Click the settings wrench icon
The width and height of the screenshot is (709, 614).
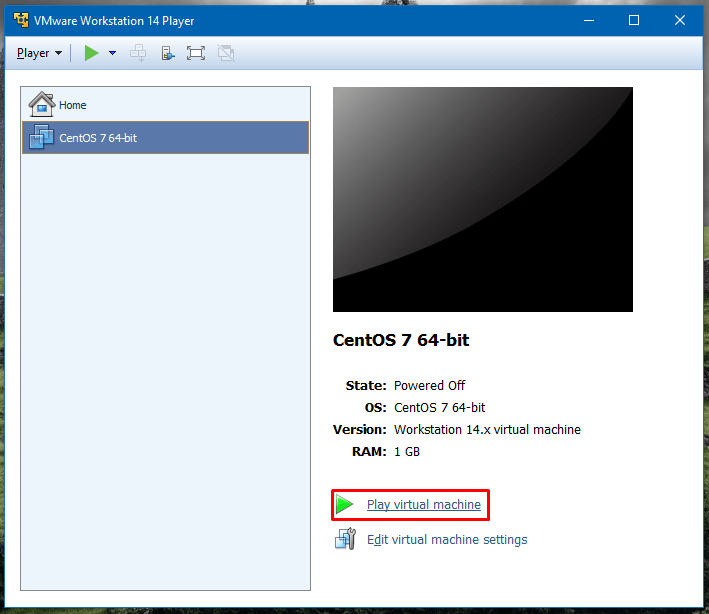pyautogui.click(x=345, y=539)
